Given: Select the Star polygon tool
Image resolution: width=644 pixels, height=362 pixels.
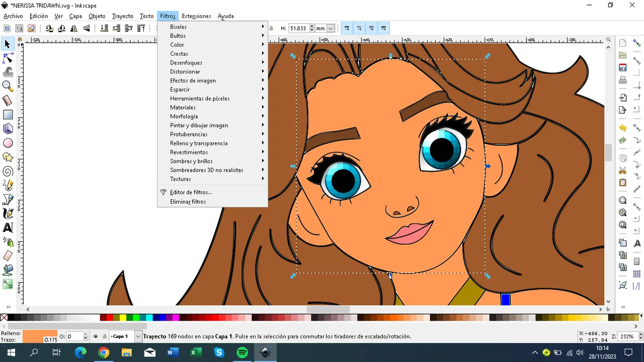Looking at the screenshot, I should (8, 157).
